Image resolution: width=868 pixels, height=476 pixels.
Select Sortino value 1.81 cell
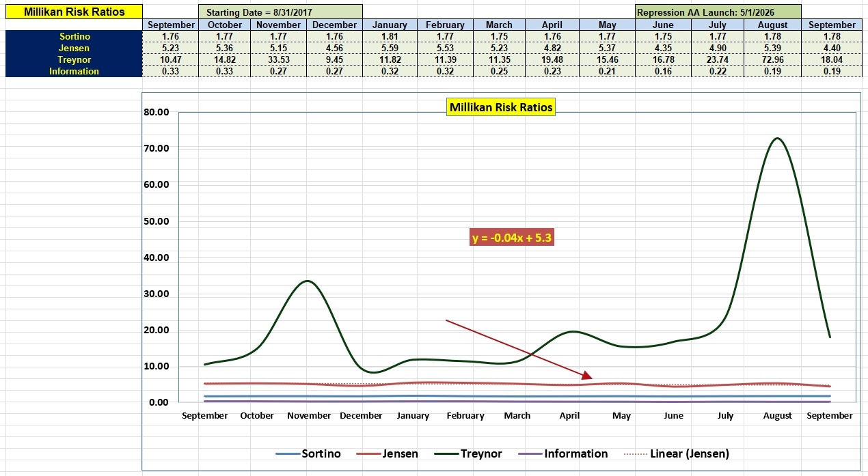coord(390,36)
